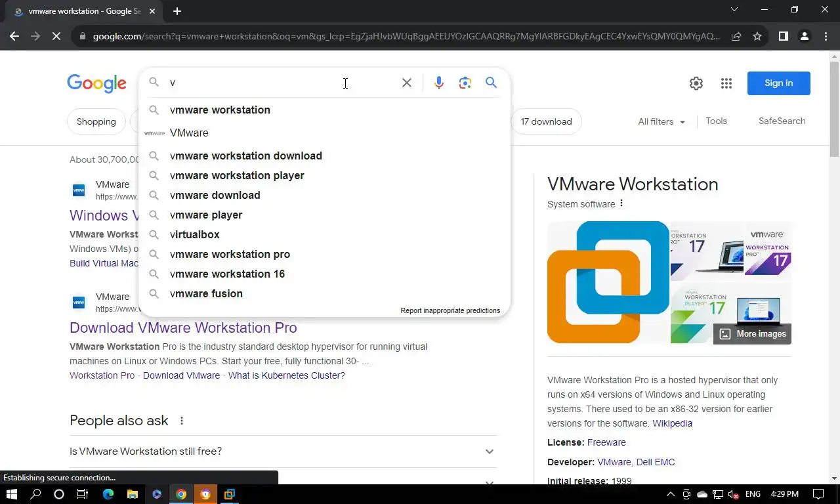Click More images button in knowledge panel
This screenshot has height=504, width=840.
click(x=752, y=334)
